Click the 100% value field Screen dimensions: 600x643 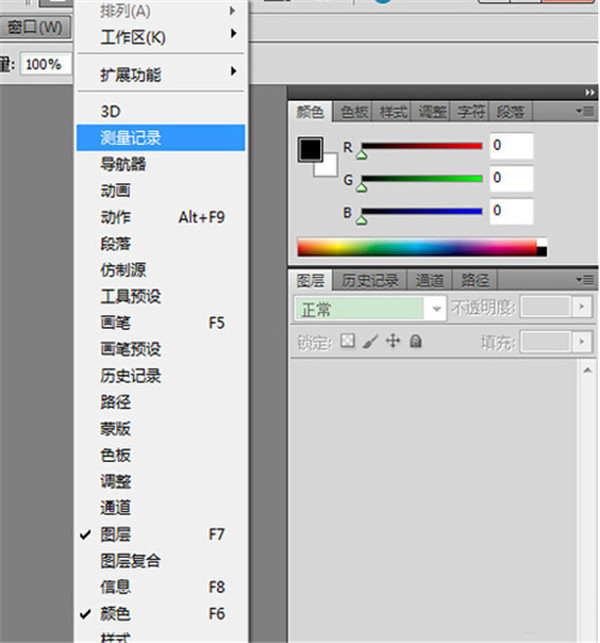point(46,64)
